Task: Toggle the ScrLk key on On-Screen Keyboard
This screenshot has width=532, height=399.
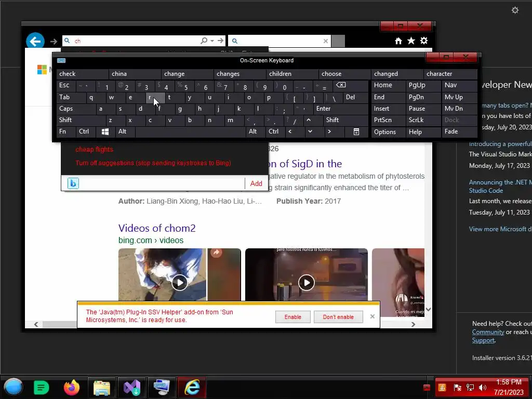Action: [x=423, y=120]
